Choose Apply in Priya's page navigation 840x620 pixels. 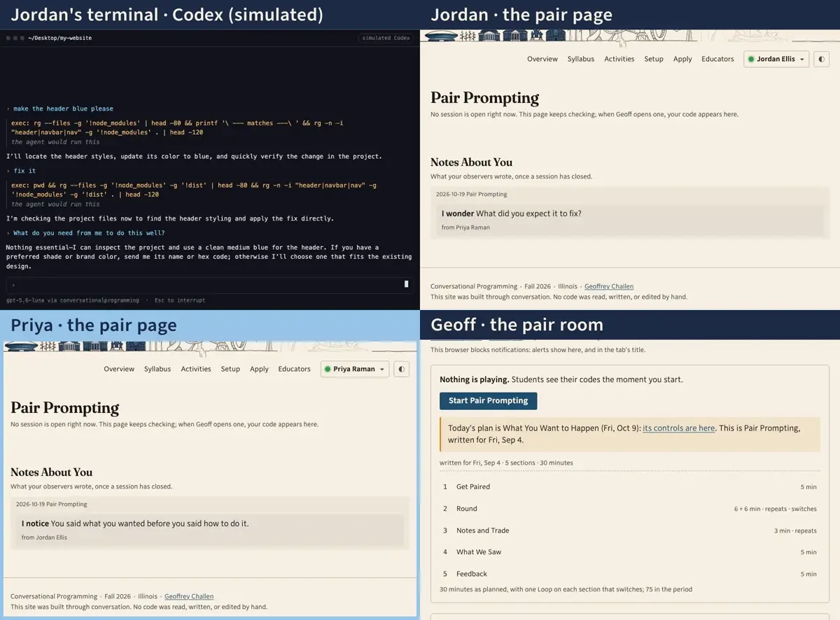tap(259, 369)
